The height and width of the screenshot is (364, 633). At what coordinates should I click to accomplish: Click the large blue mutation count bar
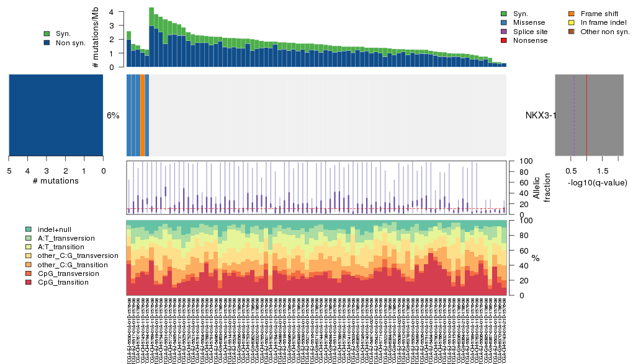pos(56,115)
